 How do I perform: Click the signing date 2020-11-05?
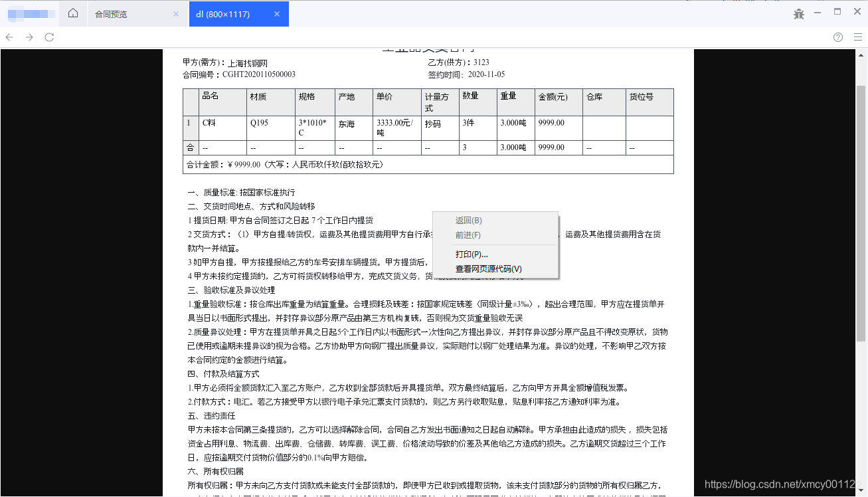point(486,75)
